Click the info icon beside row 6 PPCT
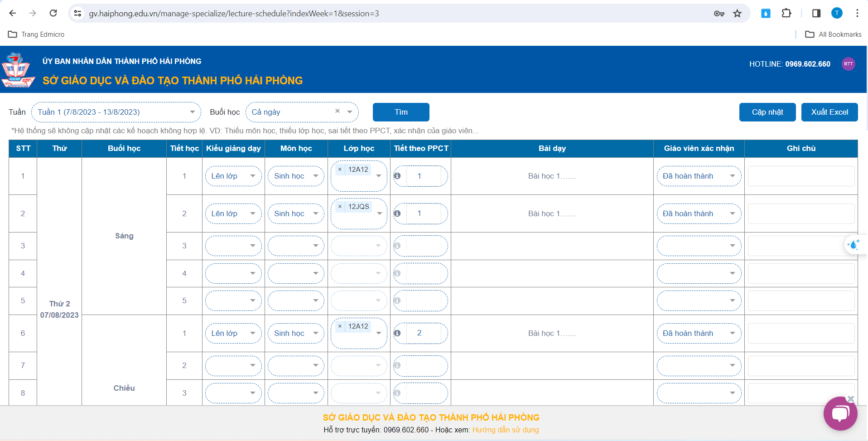Viewport: 868px width, 441px height. tap(397, 333)
